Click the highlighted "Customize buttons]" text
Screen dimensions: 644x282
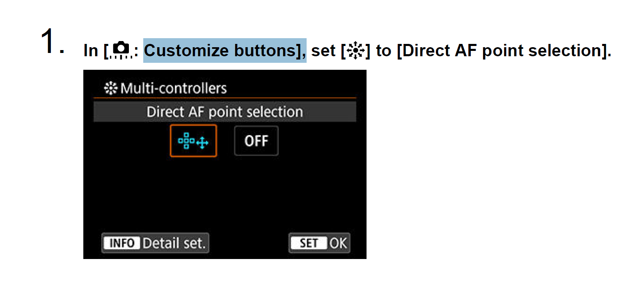point(225,50)
